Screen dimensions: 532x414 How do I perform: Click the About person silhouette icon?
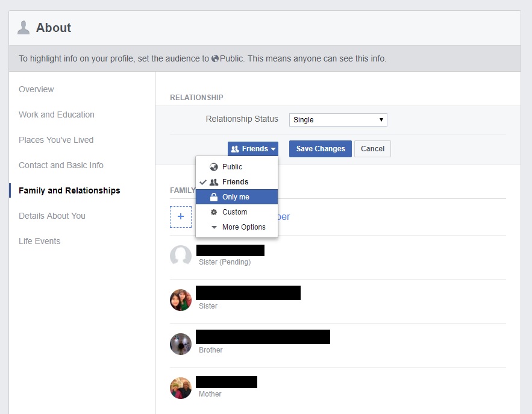[x=23, y=28]
